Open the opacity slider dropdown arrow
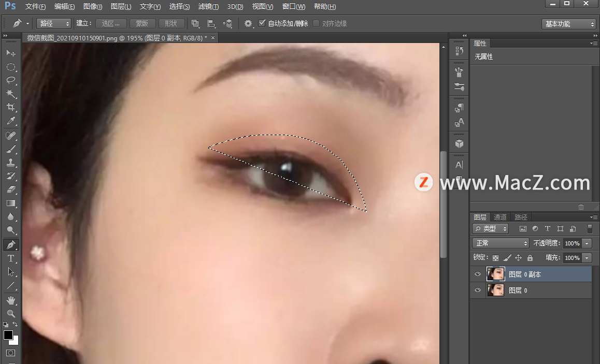This screenshot has width=600, height=364. 587,243
